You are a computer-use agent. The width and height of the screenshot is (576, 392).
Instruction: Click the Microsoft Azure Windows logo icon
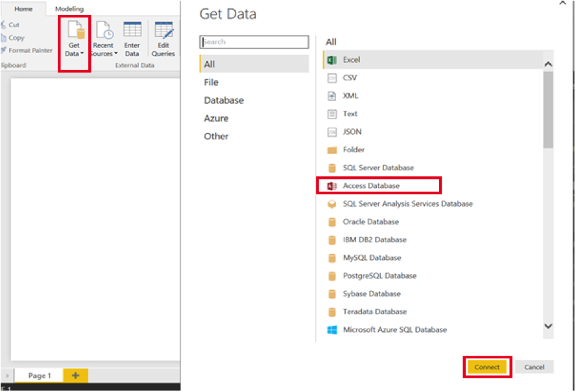[x=332, y=330]
